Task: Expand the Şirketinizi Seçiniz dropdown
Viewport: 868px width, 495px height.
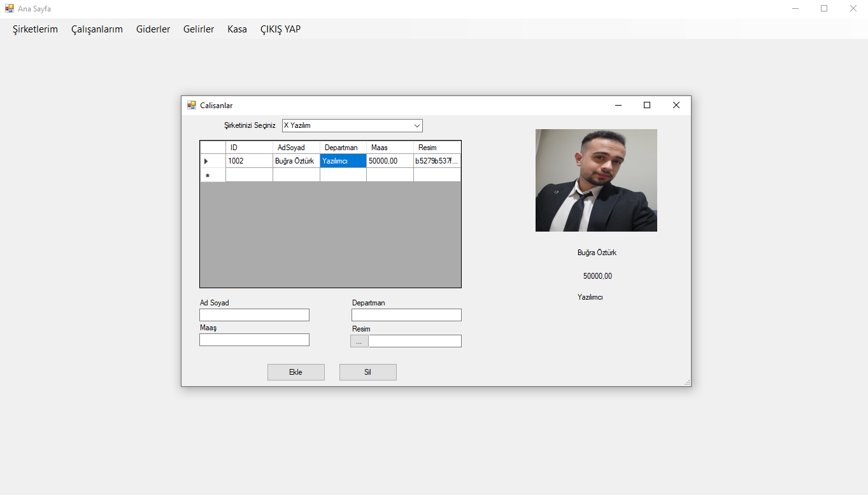Action: (416, 126)
